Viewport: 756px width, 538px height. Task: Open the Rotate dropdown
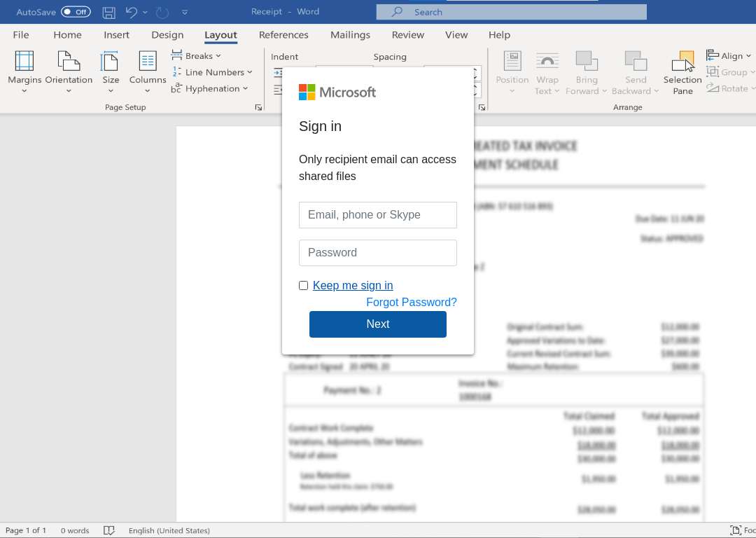pos(730,89)
